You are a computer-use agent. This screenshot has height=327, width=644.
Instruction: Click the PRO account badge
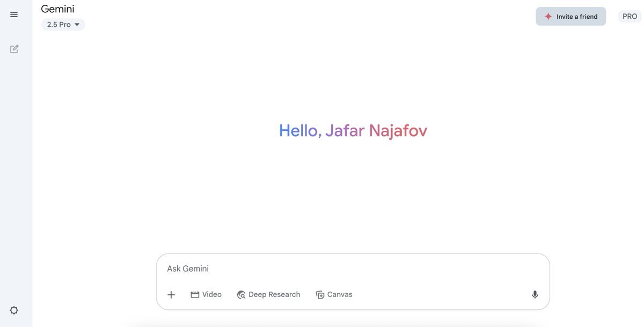click(630, 17)
